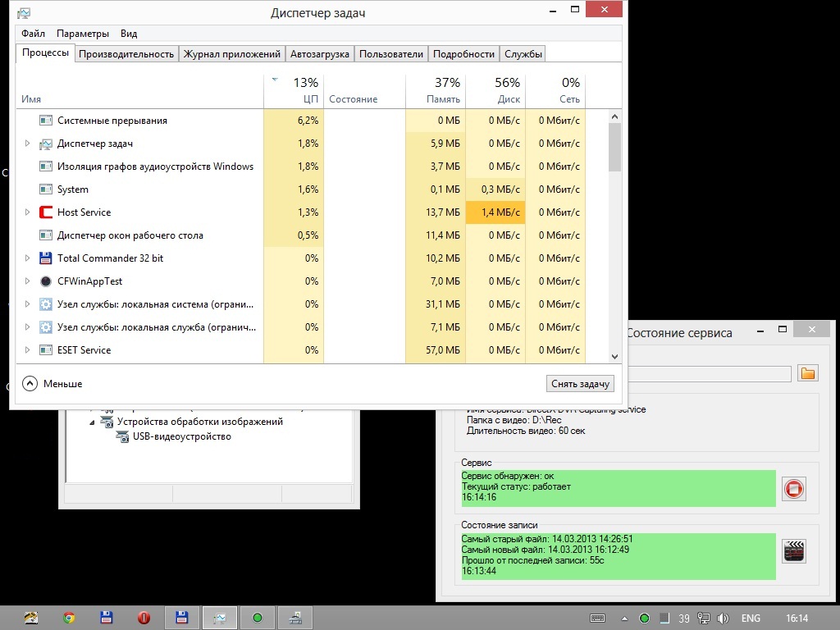The image size is (840, 630).
Task: Click the volume speaker tray icon
Action: pos(723,619)
